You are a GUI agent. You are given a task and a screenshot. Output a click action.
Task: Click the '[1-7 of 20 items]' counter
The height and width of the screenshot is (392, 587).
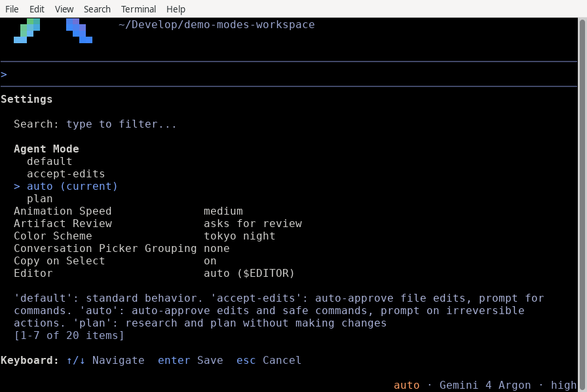(69, 336)
